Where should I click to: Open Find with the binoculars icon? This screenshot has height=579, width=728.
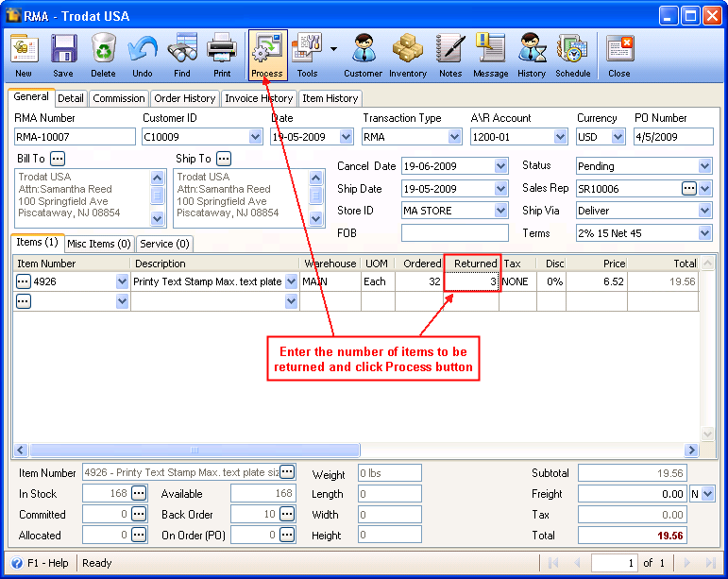[182, 55]
